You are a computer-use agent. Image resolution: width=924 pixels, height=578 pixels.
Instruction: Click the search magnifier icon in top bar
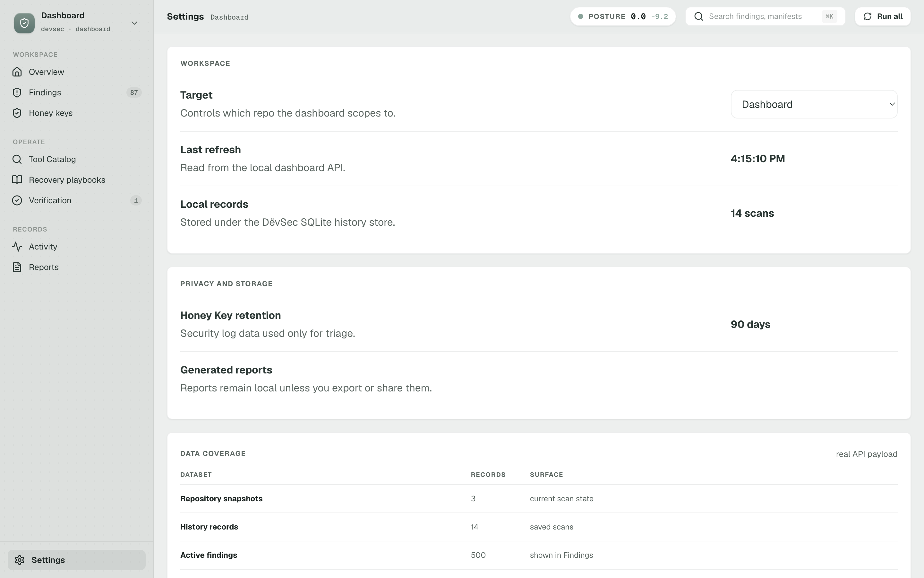point(699,16)
